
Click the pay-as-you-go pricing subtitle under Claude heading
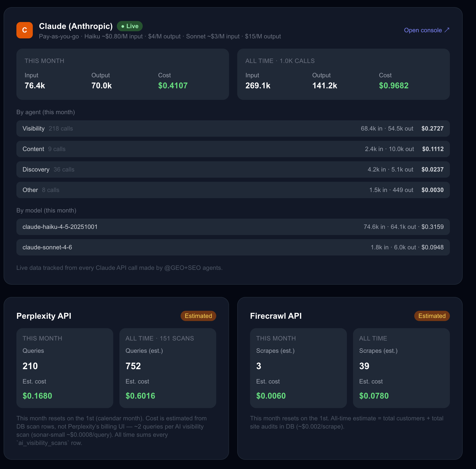coord(160,36)
